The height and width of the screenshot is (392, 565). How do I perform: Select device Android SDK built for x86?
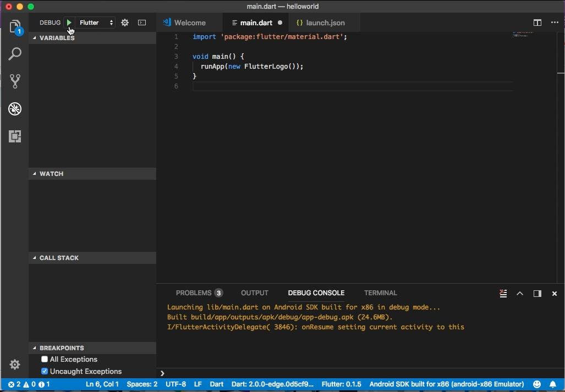tap(447, 384)
